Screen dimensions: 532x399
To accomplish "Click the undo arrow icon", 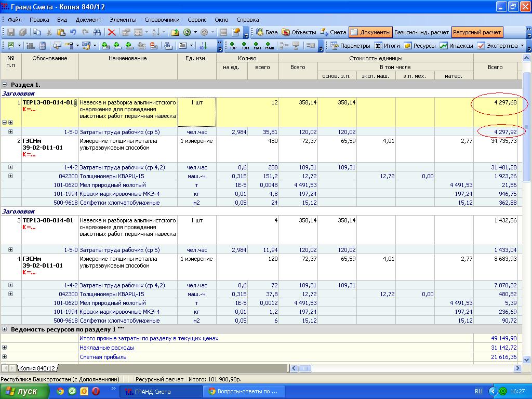I will pos(73,32).
